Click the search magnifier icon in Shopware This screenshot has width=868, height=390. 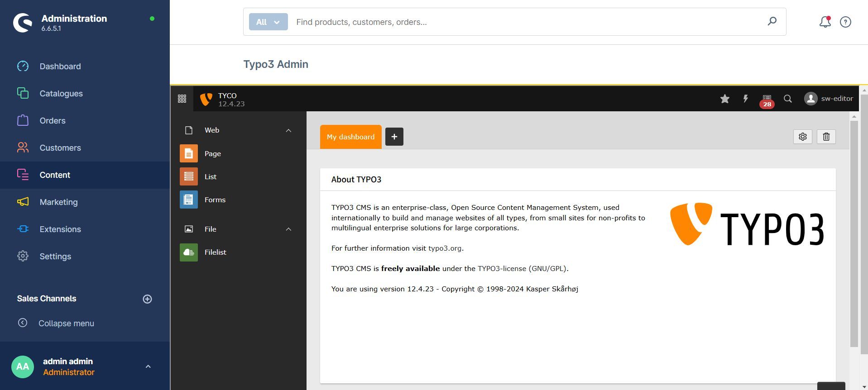772,21
